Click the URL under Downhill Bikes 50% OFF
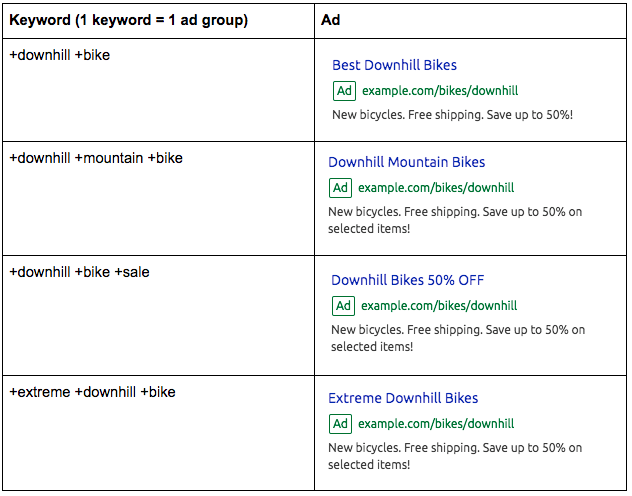This screenshot has height=496, width=632. (x=439, y=306)
